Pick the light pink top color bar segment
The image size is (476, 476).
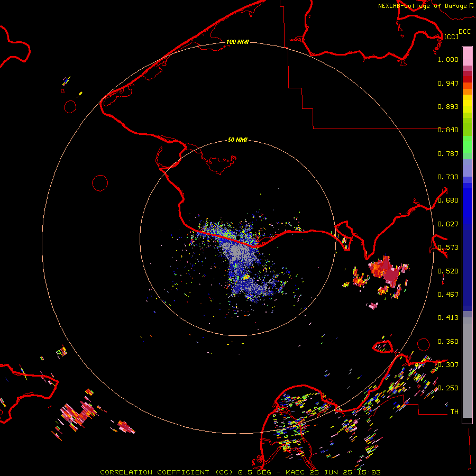click(x=467, y=56)
